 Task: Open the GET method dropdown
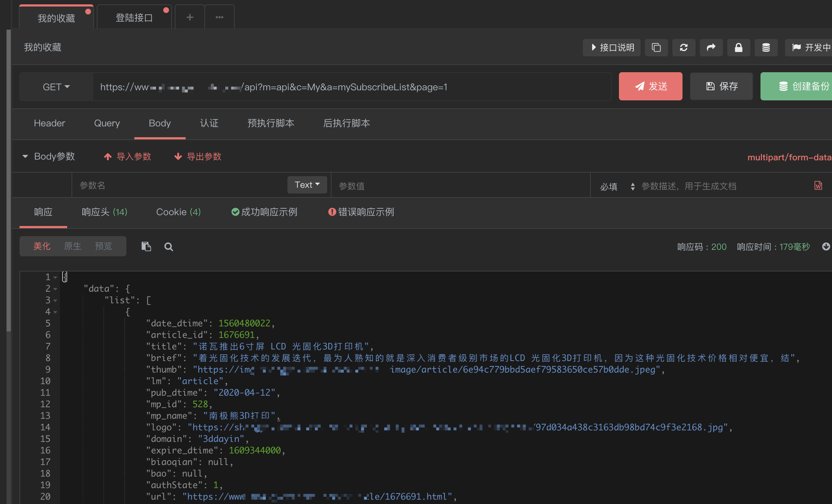point(56,87)
